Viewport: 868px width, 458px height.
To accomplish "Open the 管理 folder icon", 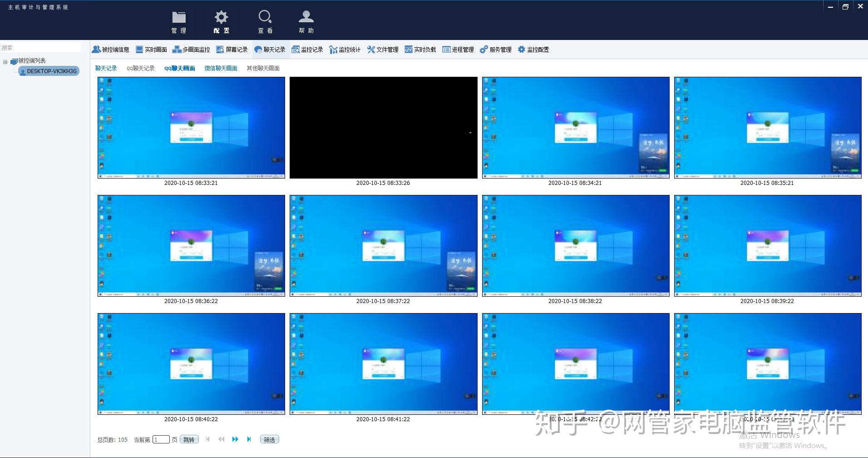I will pos(179,22).
